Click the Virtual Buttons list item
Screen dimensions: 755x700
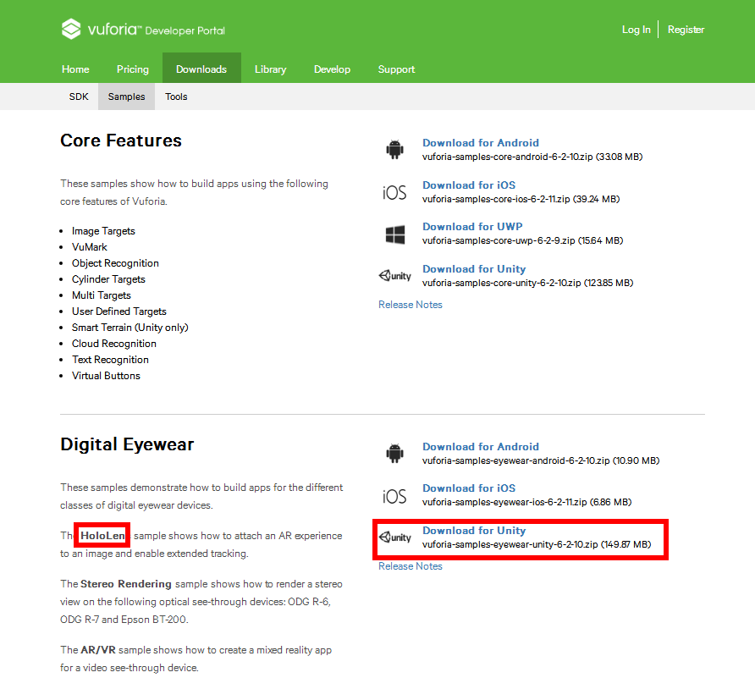coord(106,376)
